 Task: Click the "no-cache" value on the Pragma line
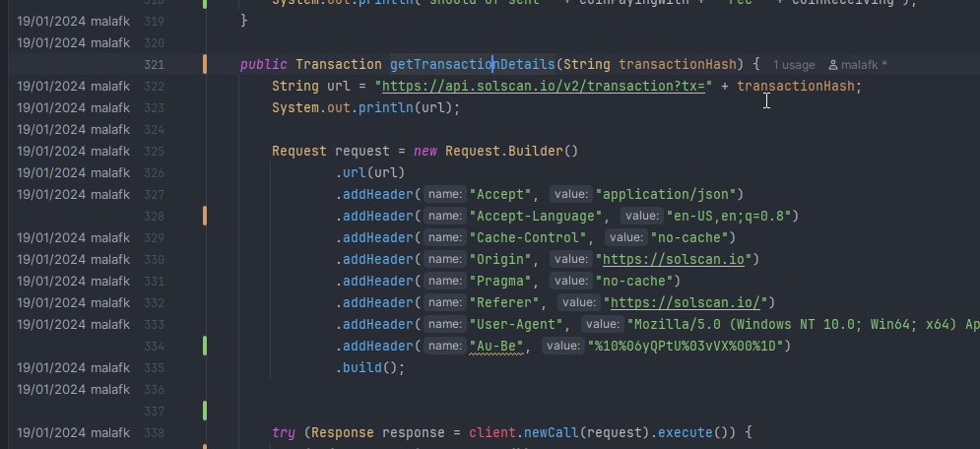tap(634, 281)
